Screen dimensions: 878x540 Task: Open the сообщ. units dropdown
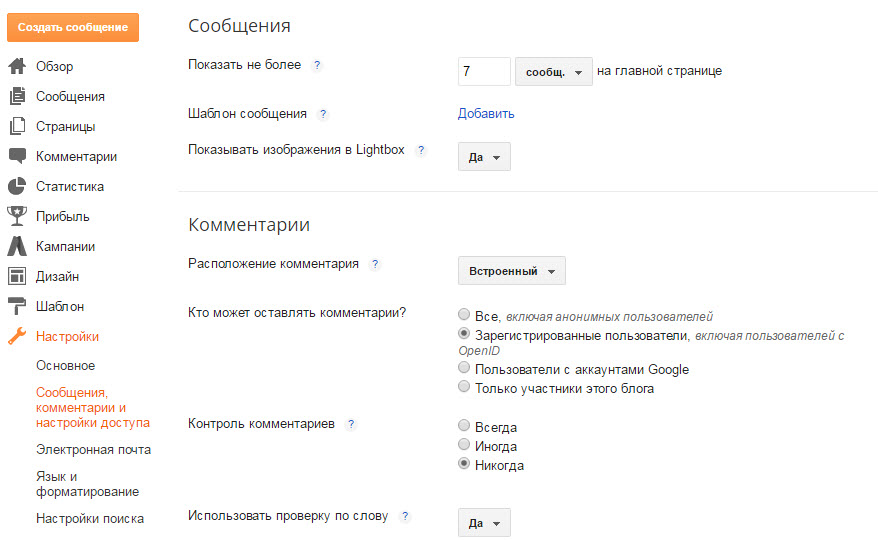(x=554, y=72)
